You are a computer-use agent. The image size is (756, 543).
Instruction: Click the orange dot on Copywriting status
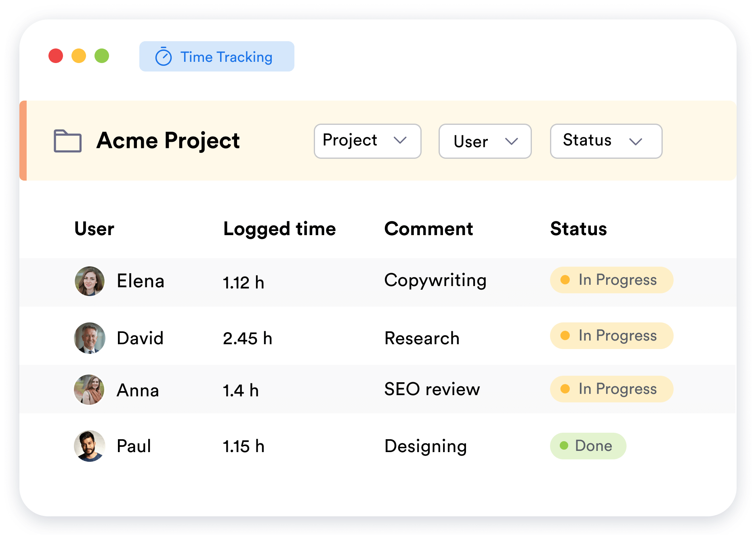pos(565,280)
